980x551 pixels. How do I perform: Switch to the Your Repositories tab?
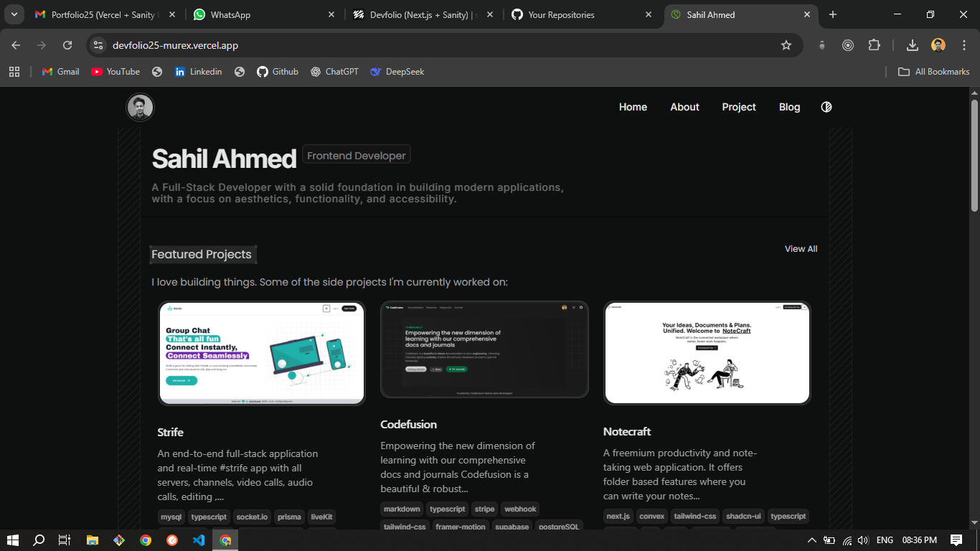pos(582,14)
